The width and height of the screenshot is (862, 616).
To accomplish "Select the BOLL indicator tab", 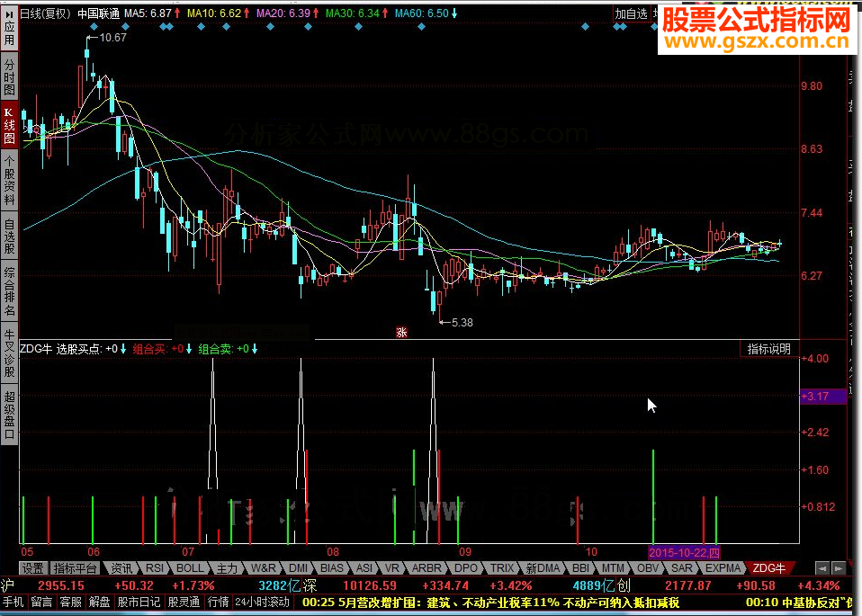I will pos(190,568).
